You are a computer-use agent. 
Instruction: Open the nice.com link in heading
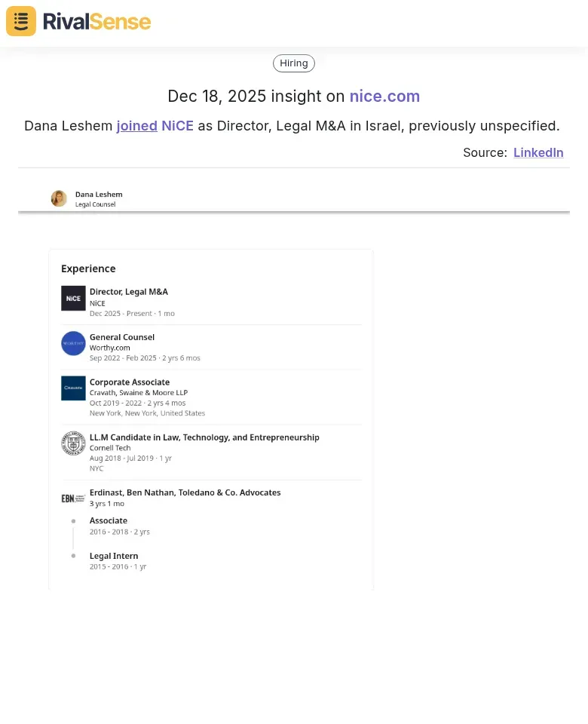(x=384, y=97)
